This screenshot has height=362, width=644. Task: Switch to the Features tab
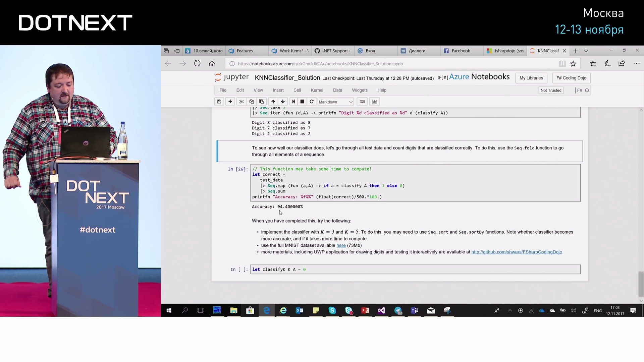click(x=247, y=51)
